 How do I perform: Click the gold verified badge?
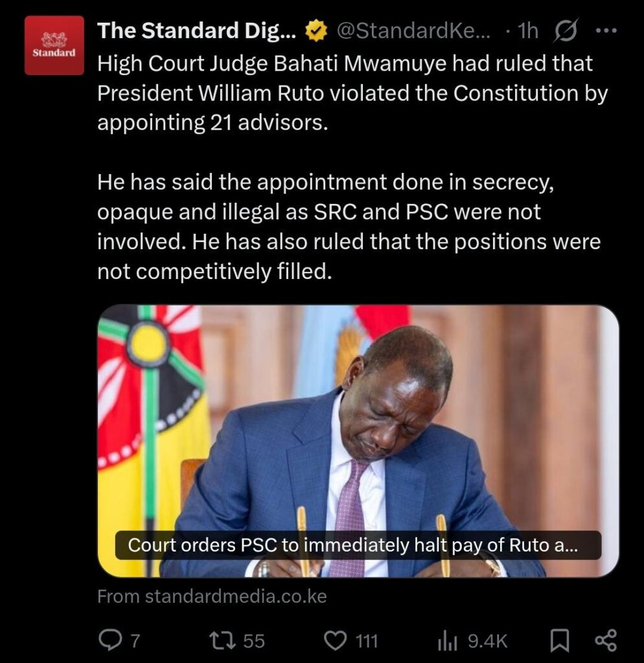[317, 31]
